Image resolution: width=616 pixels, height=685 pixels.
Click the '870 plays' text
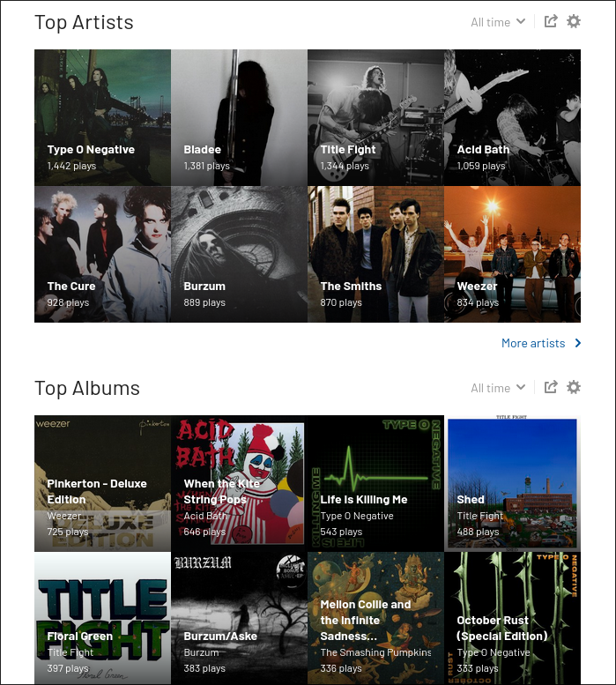tap(341, 302)
